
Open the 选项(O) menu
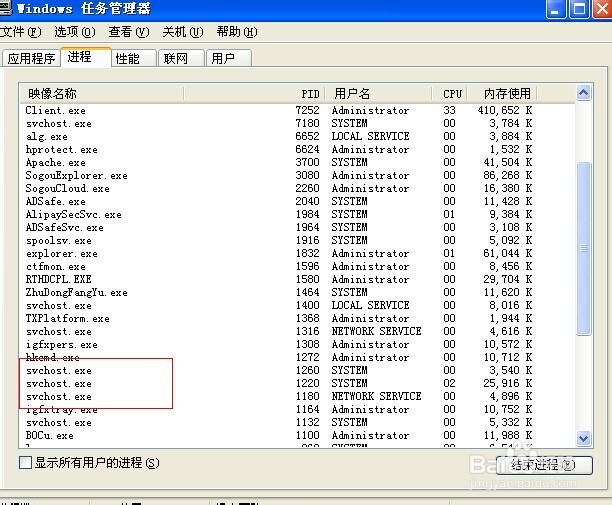tap(75, 32)
